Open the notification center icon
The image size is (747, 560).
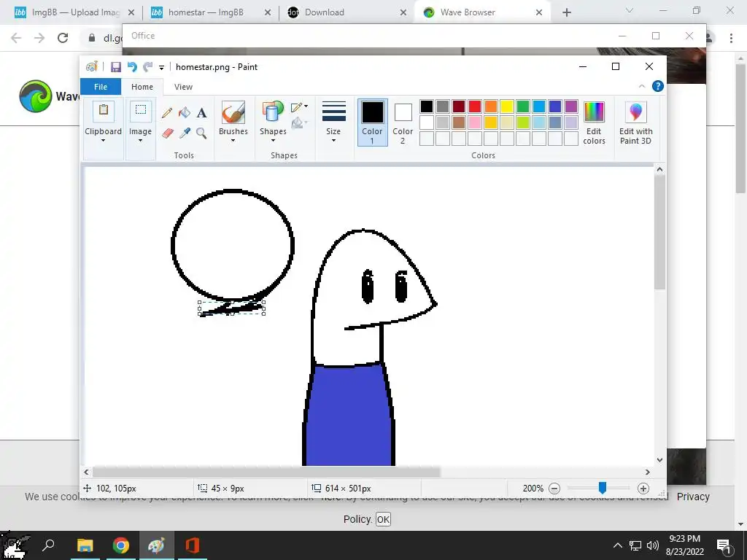(724, 545)
